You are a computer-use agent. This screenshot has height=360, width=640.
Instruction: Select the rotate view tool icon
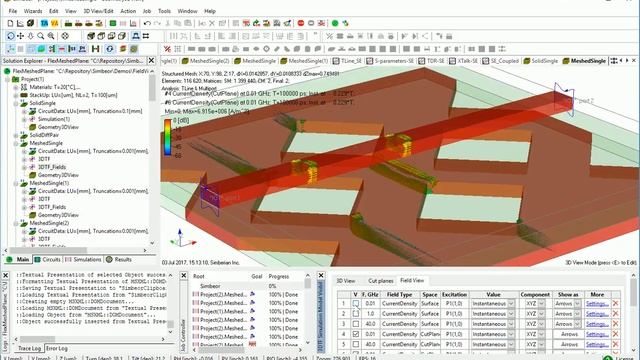point(11,36)
